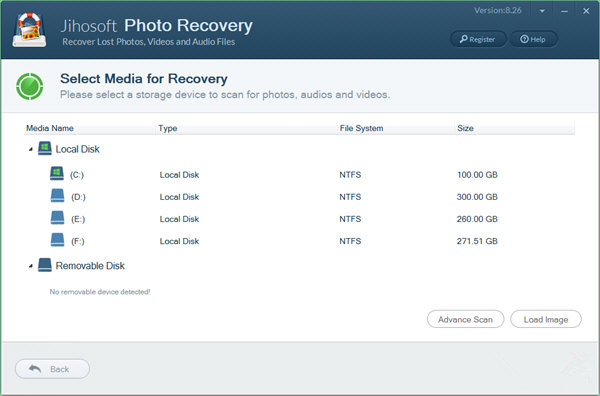
Task: Select the F: drive icon
Action: click(x=57, y=240)
